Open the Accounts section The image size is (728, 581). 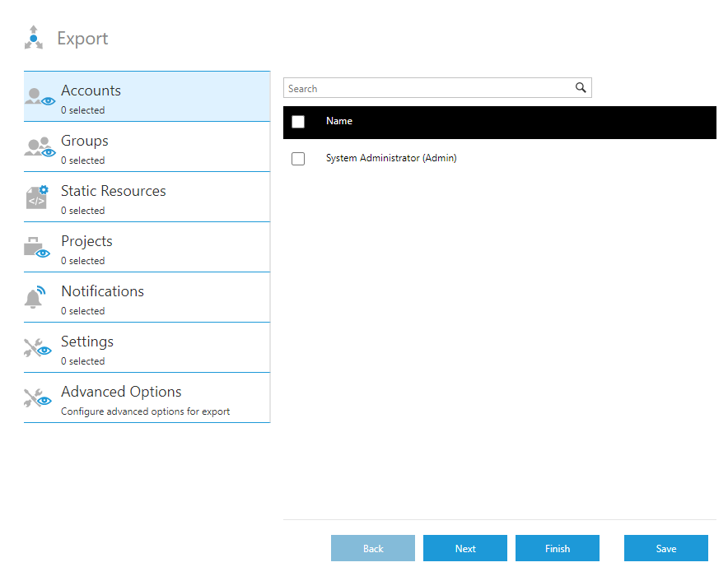click(x=147, y=96)
